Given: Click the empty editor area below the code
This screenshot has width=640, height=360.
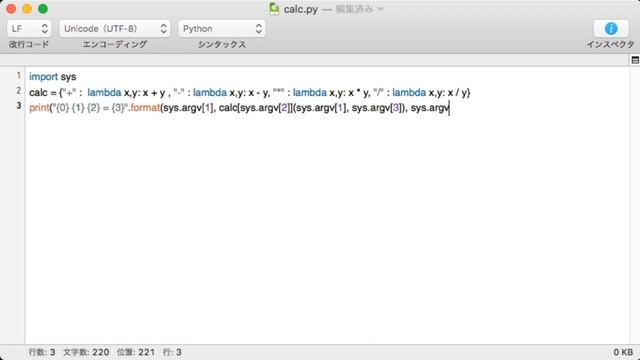Looking at the screenshot, I should (327, 229).
